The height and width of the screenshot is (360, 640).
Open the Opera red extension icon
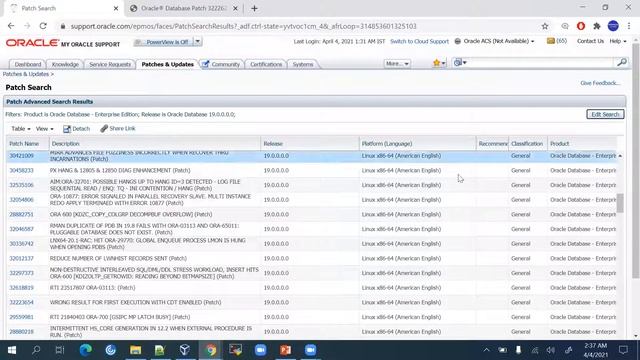[581, 26]
